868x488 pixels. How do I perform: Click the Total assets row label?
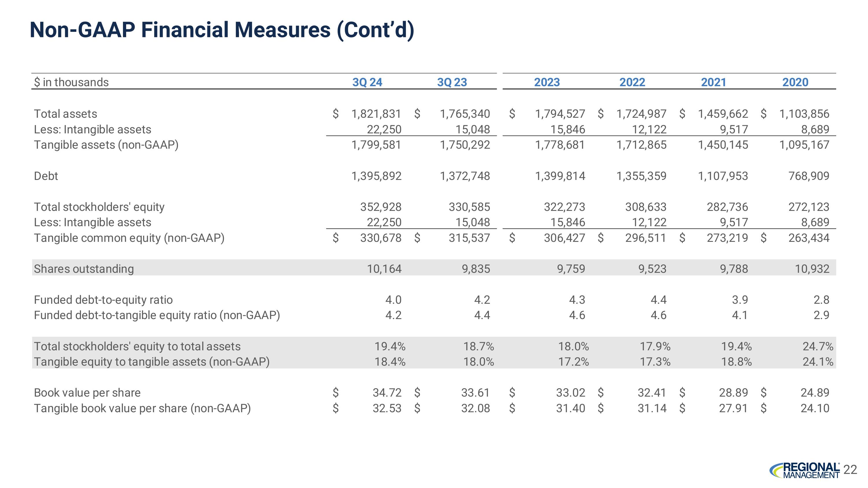(x=65, y=114)
